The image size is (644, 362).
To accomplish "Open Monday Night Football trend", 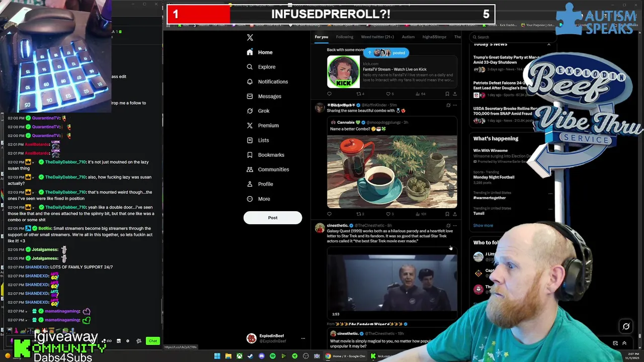I will (x=494, y=177).
